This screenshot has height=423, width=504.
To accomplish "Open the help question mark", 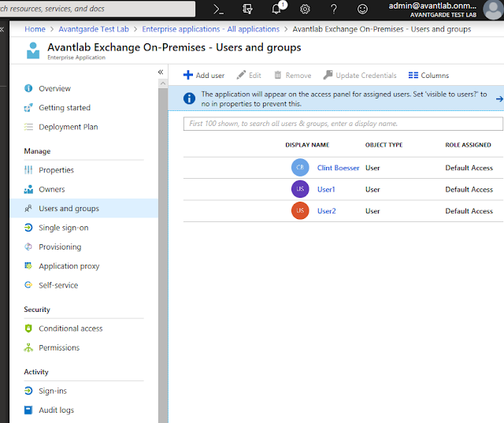I will tap(334, 9).
